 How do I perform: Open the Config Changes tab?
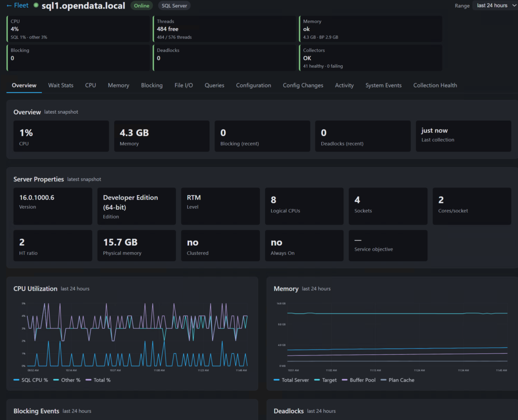[x=303, y=85]
